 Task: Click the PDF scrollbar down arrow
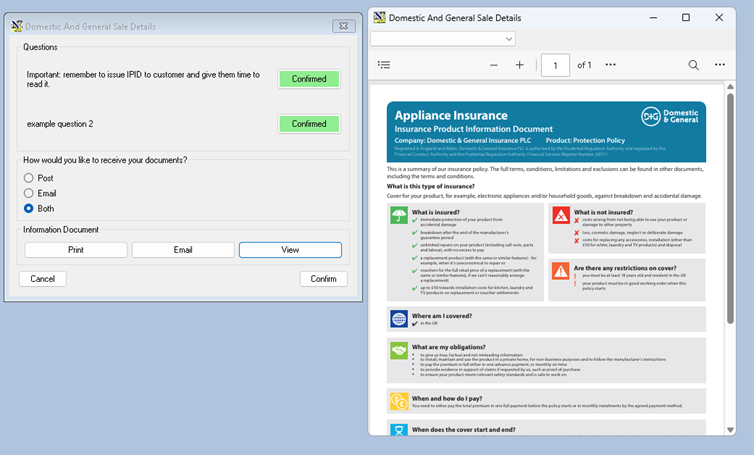[x=730, y=430]
